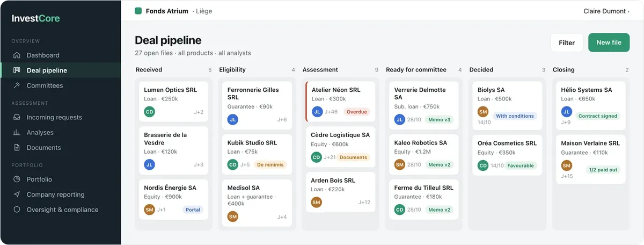Open the Lumen Optics SRL card title
The width and height of the screenshot is (644, 245).
171,90
